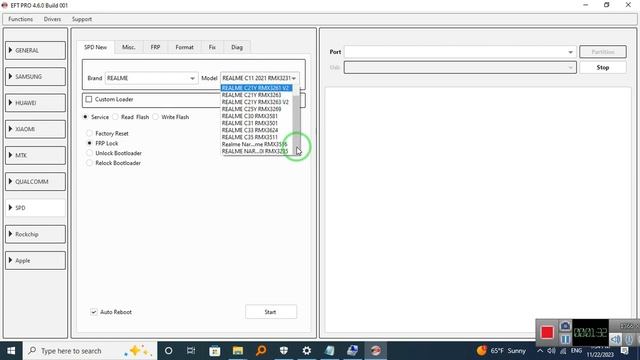Enable the Custom Loader checkbox
Image resolution: width=640 pixels, height=360 pixels.
point(89,99)
